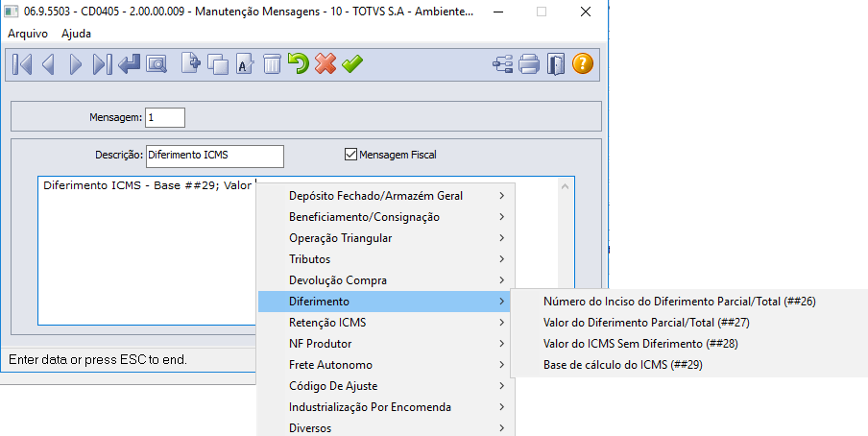Select Diversos menu entry
868x436 pixels.
[x=386, y=427]
